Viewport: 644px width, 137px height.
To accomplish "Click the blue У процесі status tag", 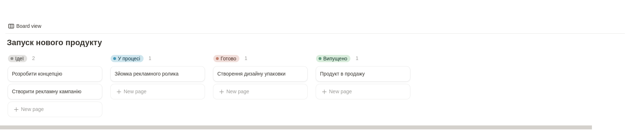I will 127,59.
